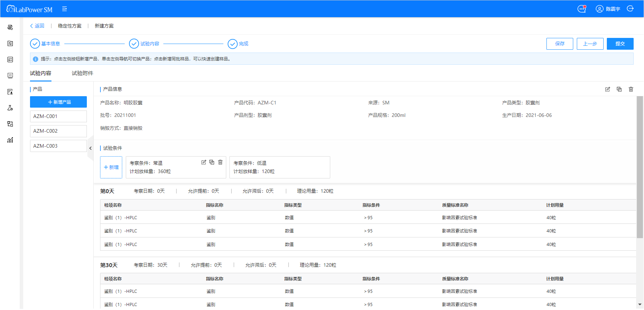Click product spec 200ml
Image resolution: width=644 pixels, height=310 pixels.
pyautogui.click(x=398, y=115)
